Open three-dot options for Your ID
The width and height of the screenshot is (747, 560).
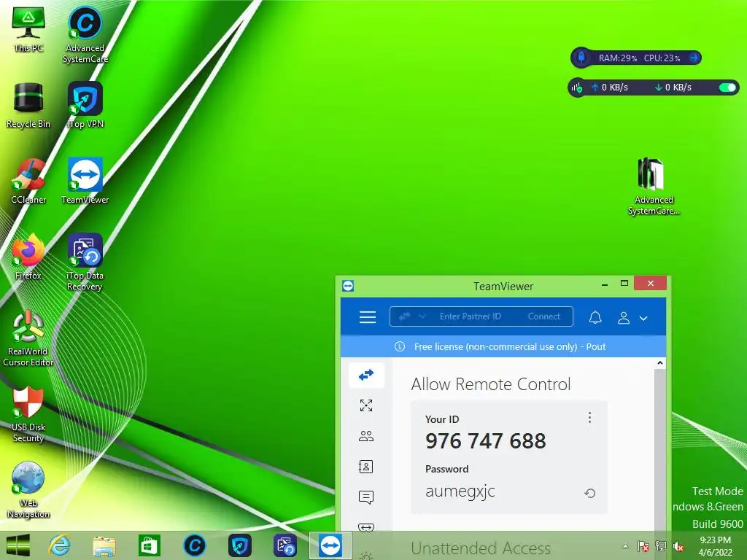click(589, 418)
